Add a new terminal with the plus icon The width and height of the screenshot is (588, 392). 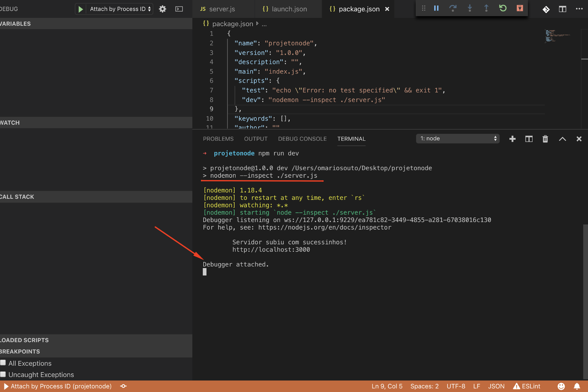[x=512, y=139]
